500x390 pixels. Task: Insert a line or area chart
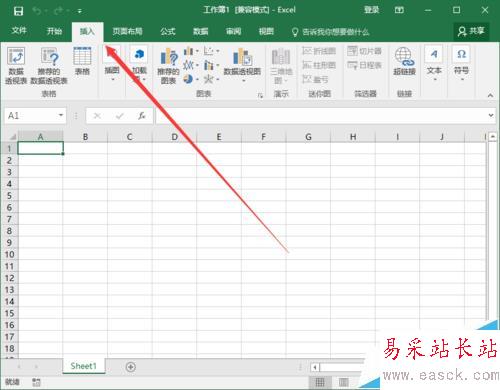(x=191, y=65)
